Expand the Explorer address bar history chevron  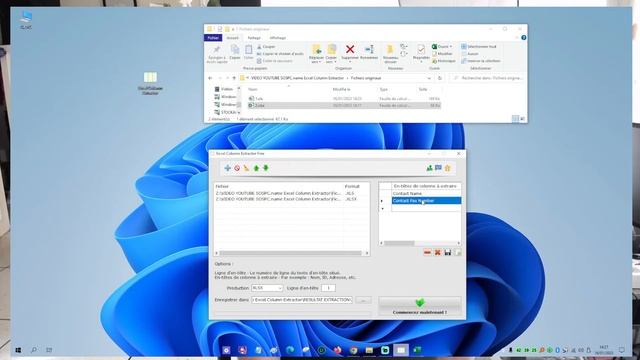pos(429,78)
